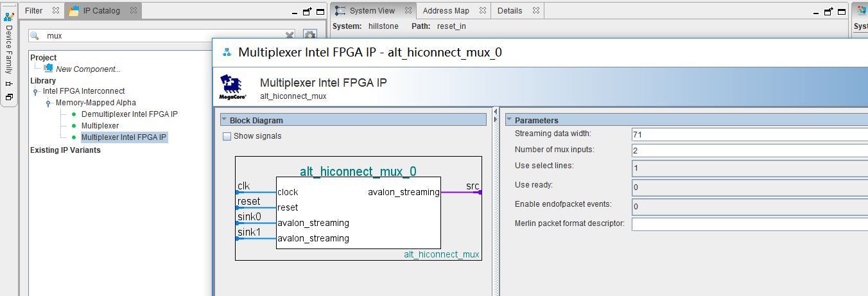Click the IP Catalog tab folder icon

[x=74, y=11]
